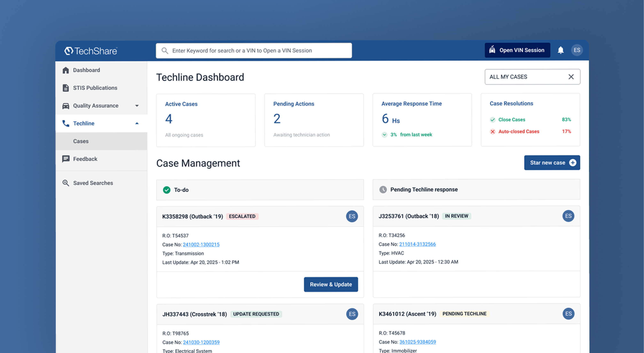644x353 pixels.
Task: Select Cases under Techline
Action: tap(101, 141)
